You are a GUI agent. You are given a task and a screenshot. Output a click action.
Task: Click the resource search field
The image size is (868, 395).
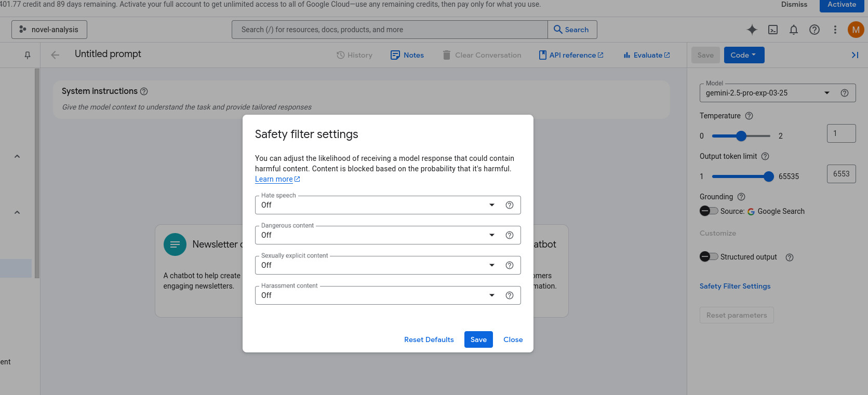click(x=390, y=30)
